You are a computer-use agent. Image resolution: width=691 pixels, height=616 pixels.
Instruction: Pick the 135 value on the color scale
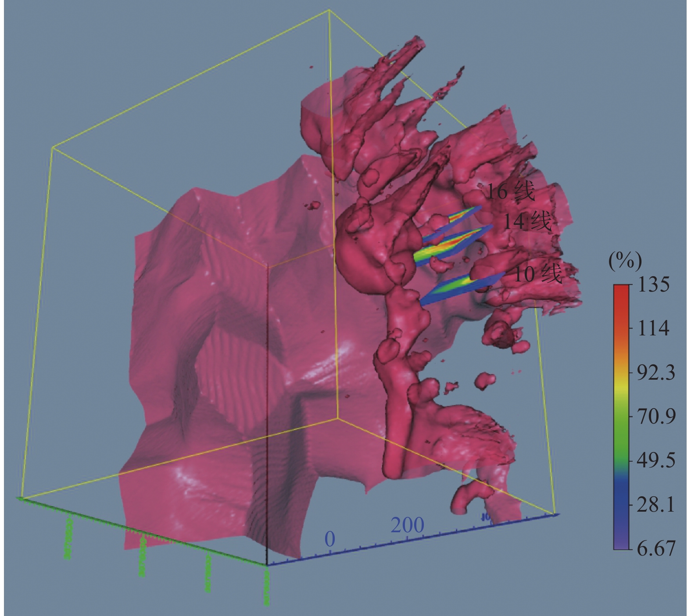point(653,285)
